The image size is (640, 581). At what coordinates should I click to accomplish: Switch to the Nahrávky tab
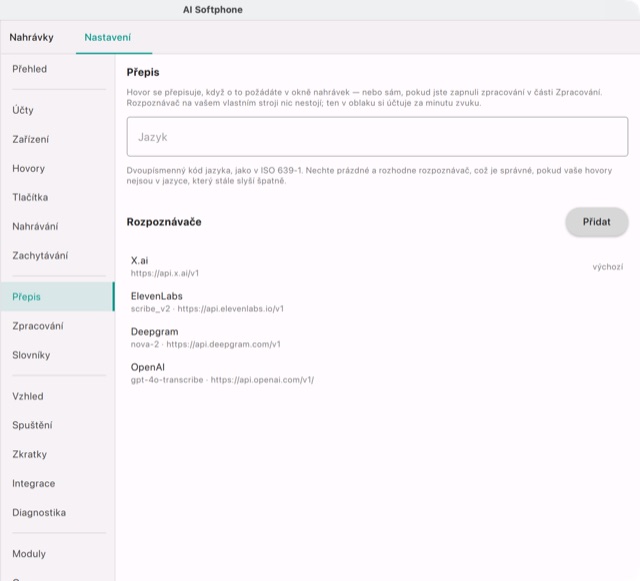pyautogui.click(x=31, y=37)
